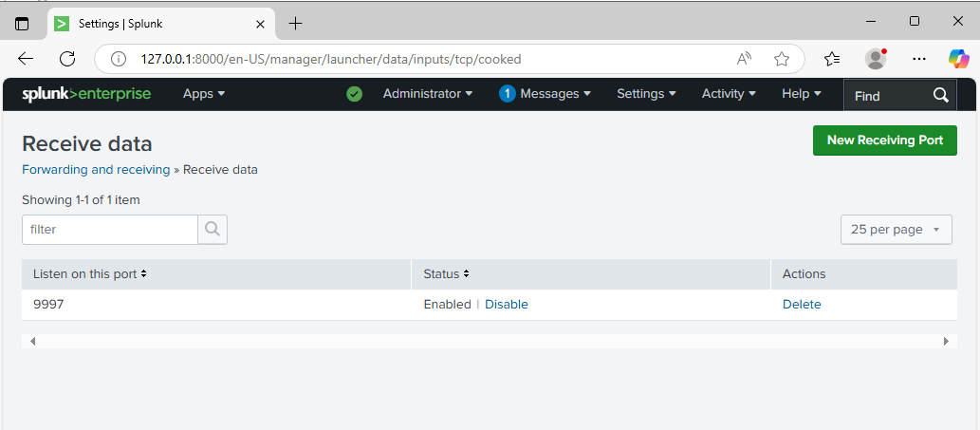The image size is (980, 430).
Task: Click the 9997 port cell
Action: coord(48,305)
